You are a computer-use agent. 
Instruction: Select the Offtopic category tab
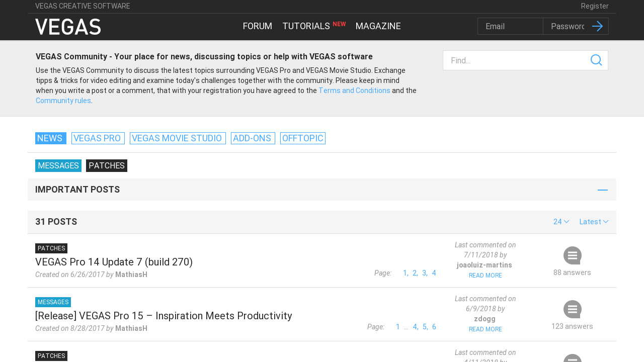[303, 138]
